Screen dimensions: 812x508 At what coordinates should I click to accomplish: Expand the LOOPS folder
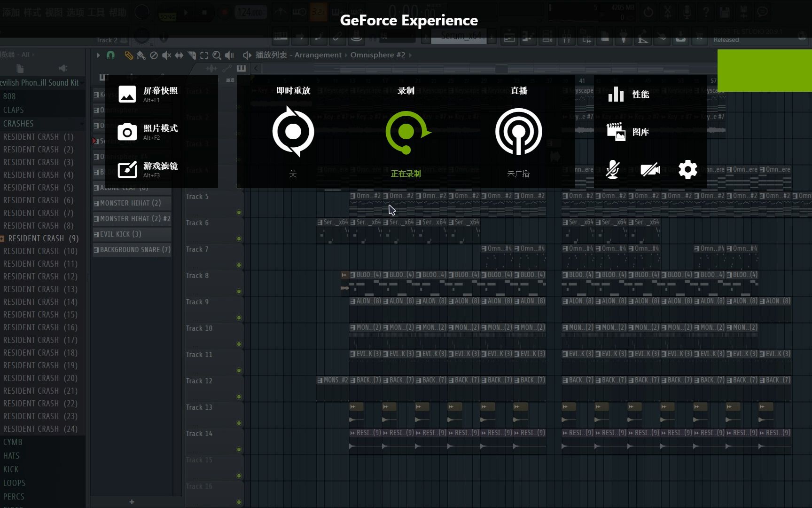point(42,483)
